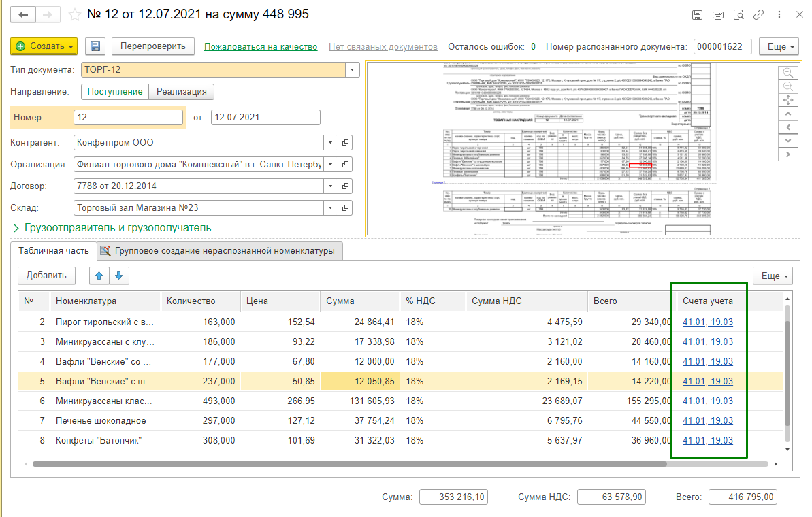The height and width of the screenshot is (517, 812).
Task: Open Пожаловаться на качество link
Action: point(261,47)
